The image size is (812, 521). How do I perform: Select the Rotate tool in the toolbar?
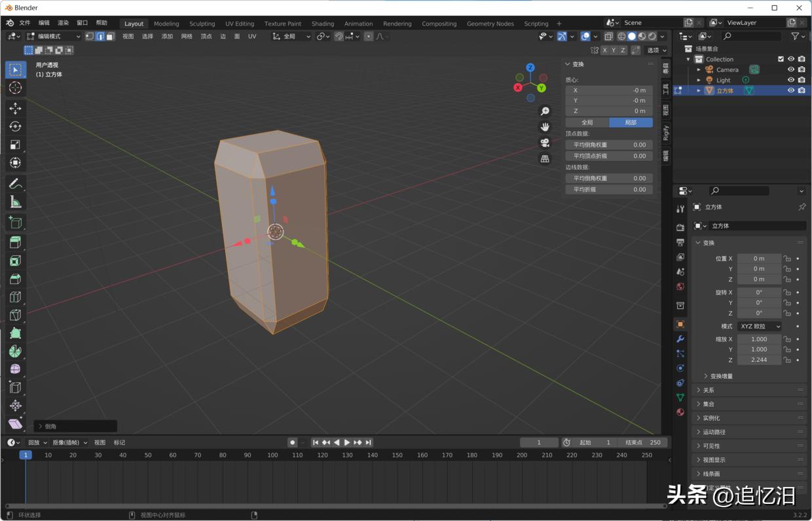tap(15, 126)
